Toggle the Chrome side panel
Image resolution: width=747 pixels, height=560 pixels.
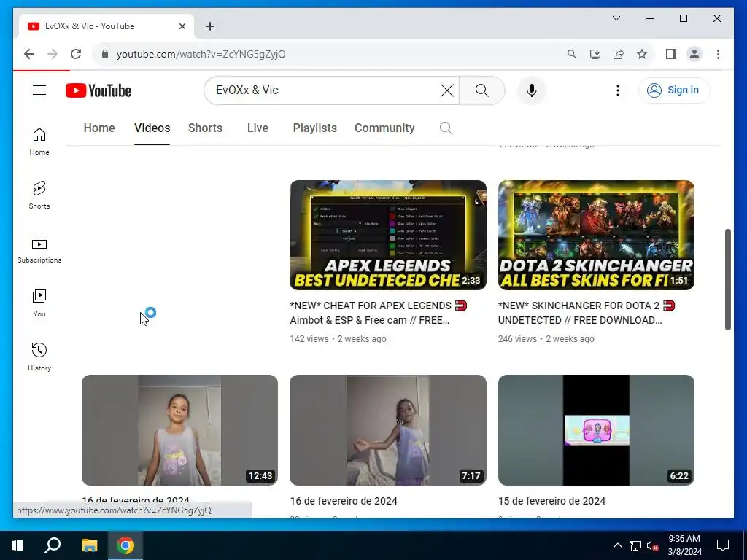[671, 54]
